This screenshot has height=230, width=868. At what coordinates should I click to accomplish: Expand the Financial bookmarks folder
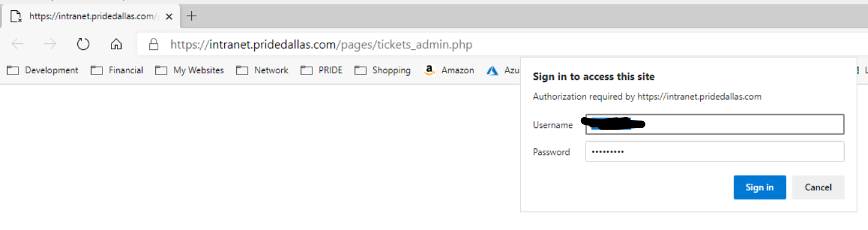click(117, 70)
